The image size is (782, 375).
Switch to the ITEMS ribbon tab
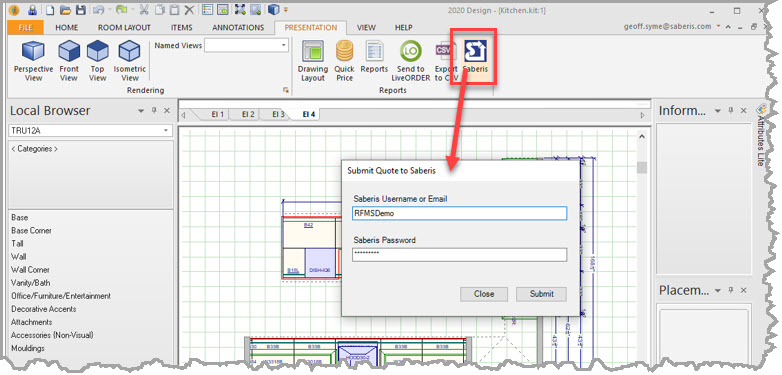click(x=181, y=27)
